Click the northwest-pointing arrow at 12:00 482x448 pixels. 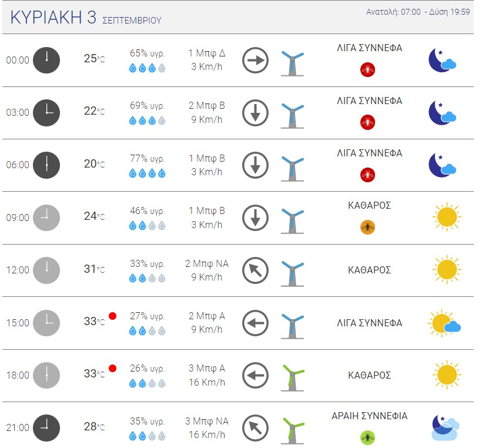click(x=255, y=270)
